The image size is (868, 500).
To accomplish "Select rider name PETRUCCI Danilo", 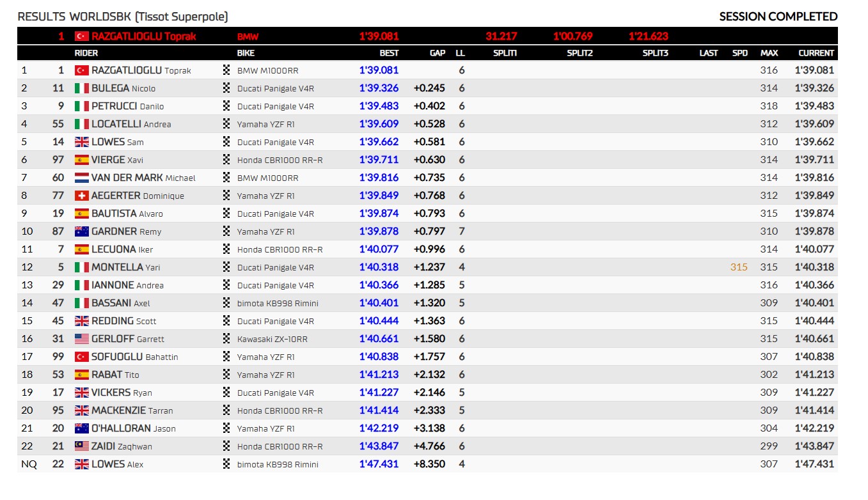I will [x=128, y=106].
